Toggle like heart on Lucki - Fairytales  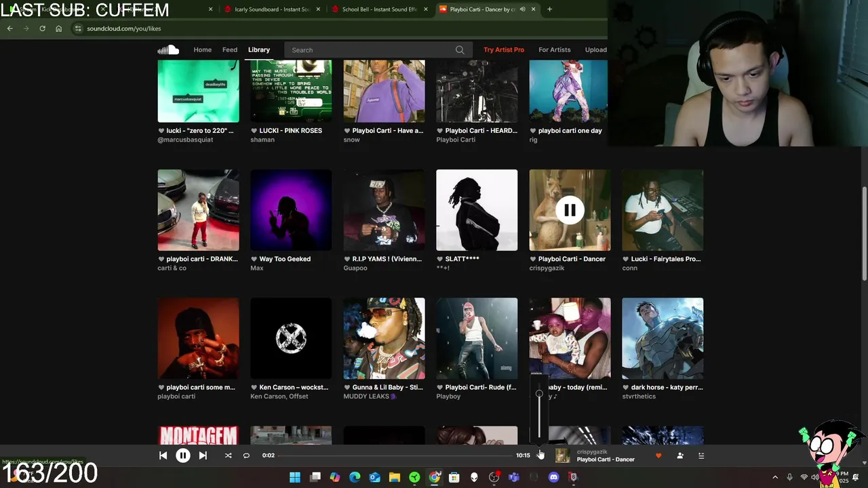pos(626,259)
